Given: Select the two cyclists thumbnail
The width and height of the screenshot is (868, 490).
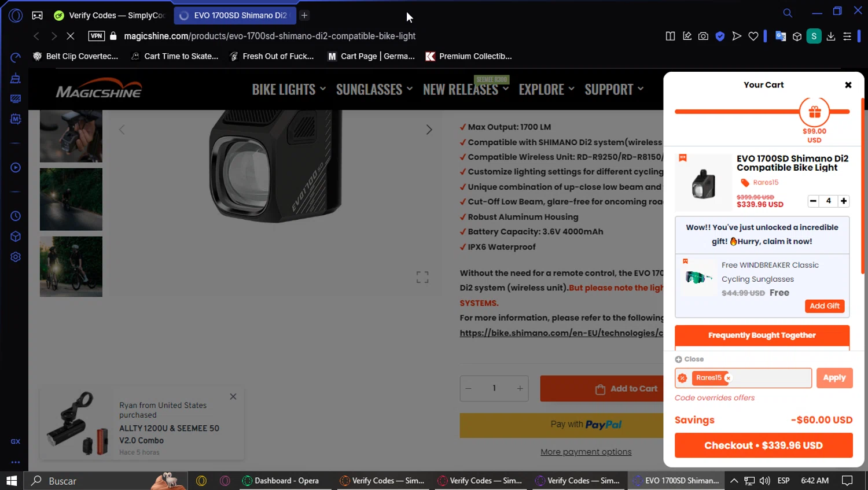Looking at the screenshot, I should (x=71, y=267).
